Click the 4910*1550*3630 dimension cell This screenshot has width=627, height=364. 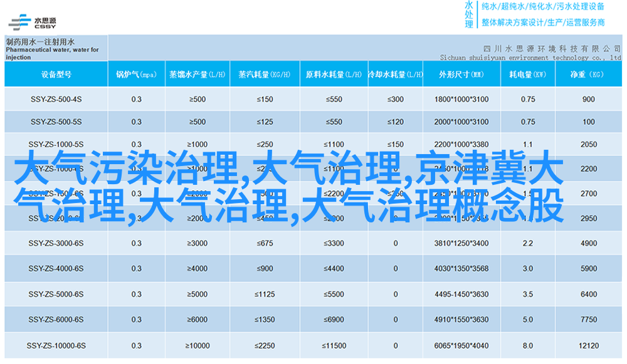tap(461, 320)
